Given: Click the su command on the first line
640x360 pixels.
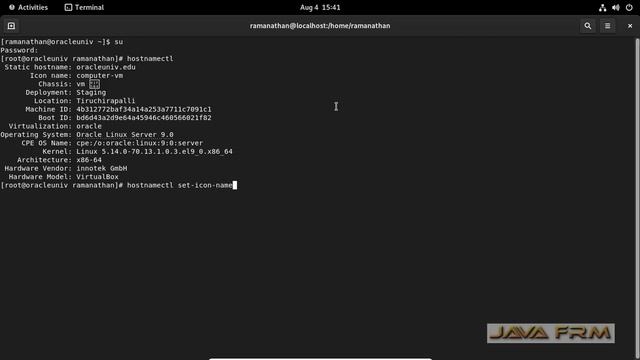Looking at the screenshot, I should [119, 42].
